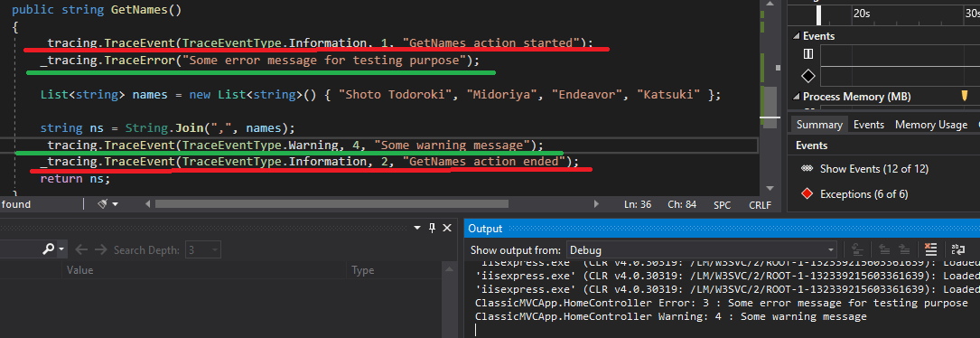Click the break events track icon
This screenshot has width=980, height=338.
(x=808, y=54)
